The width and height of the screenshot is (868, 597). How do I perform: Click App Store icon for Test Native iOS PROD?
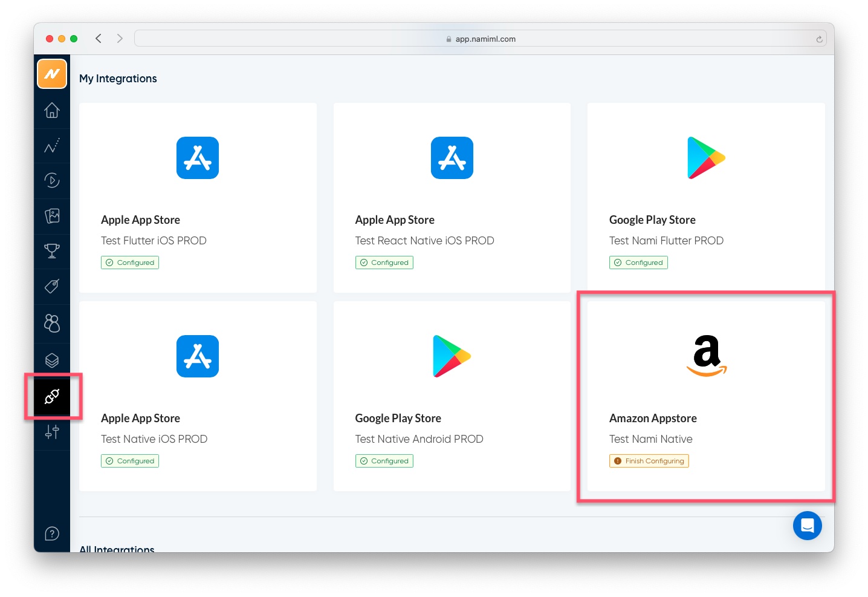pyautogui.click(x=198, y=356)
